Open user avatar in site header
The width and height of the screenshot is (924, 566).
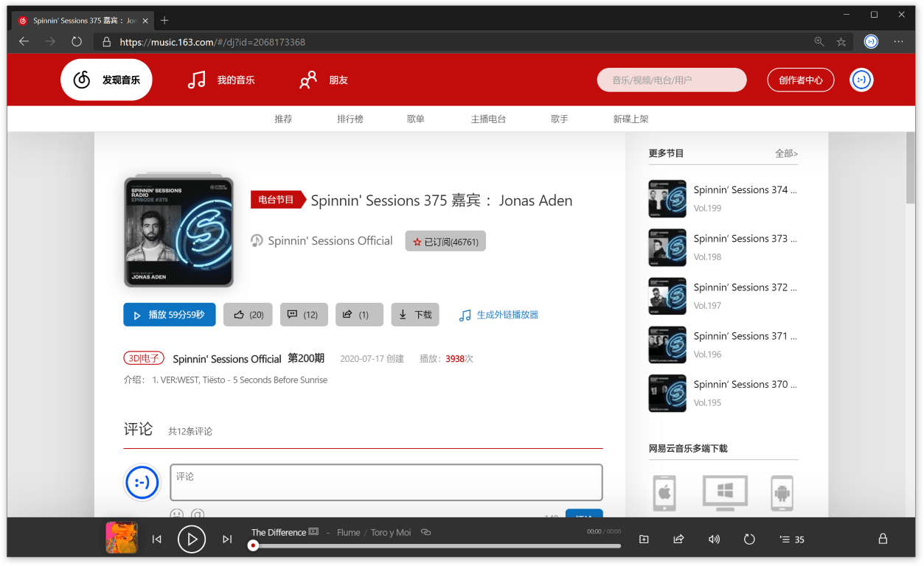(x=861, y=80)
